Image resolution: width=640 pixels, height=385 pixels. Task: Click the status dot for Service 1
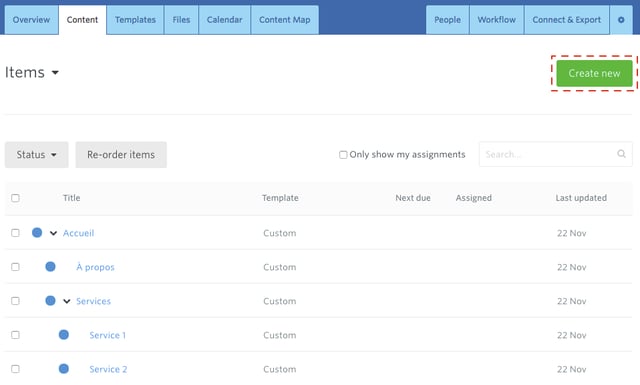pyautogui.click(x=64, y=335)
